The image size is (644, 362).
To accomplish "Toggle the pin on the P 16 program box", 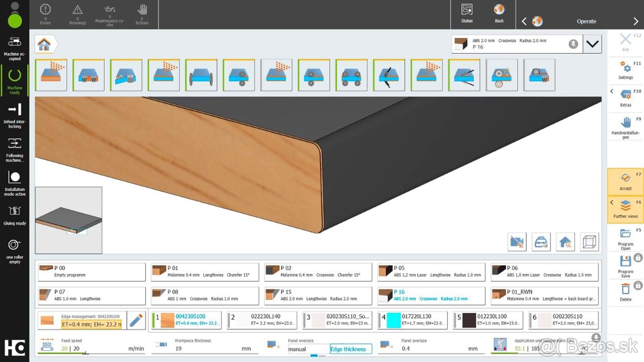I will pyautogui.click(x=573, y=44).
